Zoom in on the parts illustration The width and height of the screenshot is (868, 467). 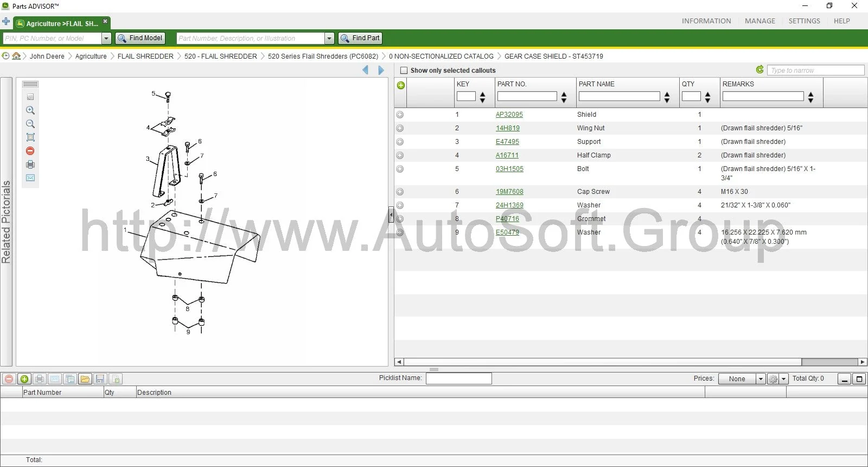[x=30, y=110]
